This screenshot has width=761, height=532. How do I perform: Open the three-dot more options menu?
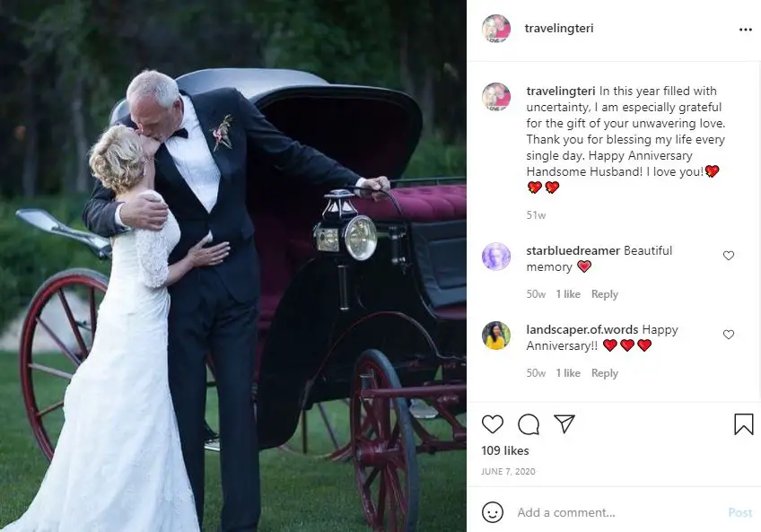pos(746,30)
